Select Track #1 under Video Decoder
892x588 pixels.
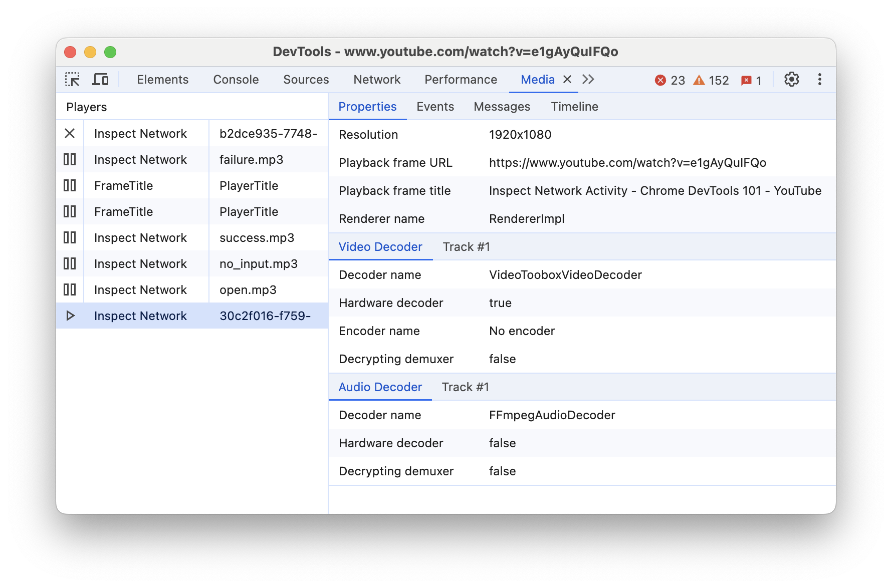pyautogui.click(x=466, y=246)
